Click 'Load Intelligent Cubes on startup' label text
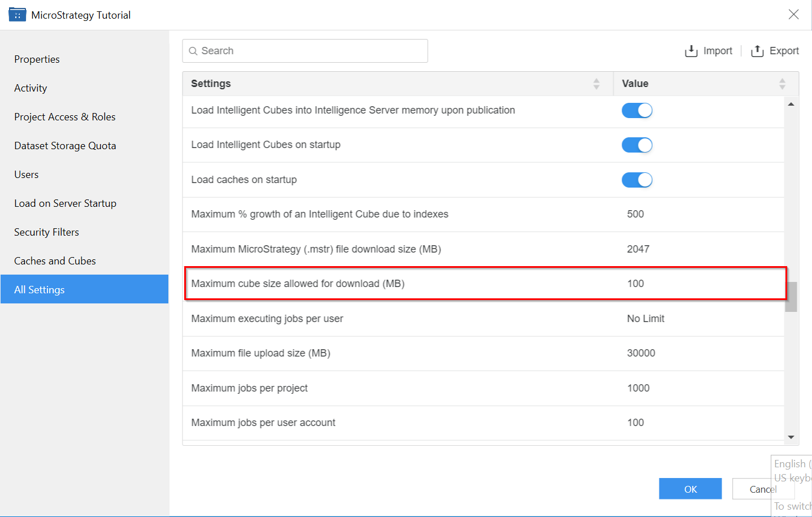Viewport: 812px width, 517px height. (266, 145)
